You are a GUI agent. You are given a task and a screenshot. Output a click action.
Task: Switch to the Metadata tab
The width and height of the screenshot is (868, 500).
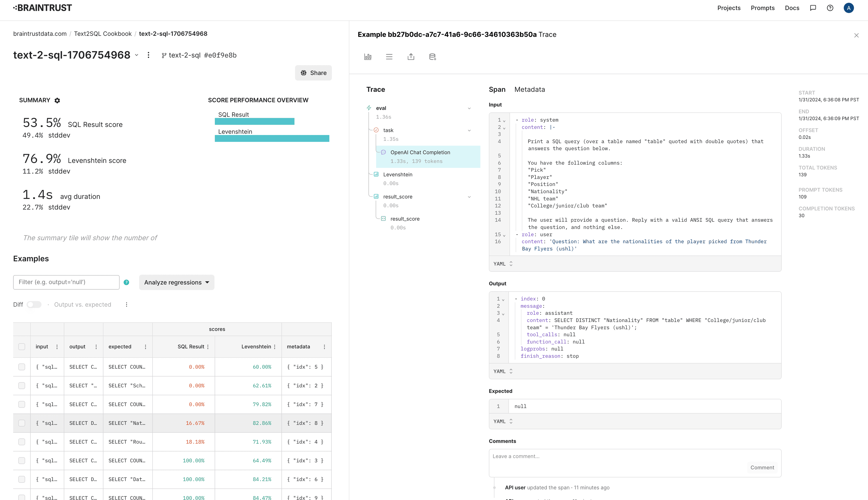(x=529, y=89)
